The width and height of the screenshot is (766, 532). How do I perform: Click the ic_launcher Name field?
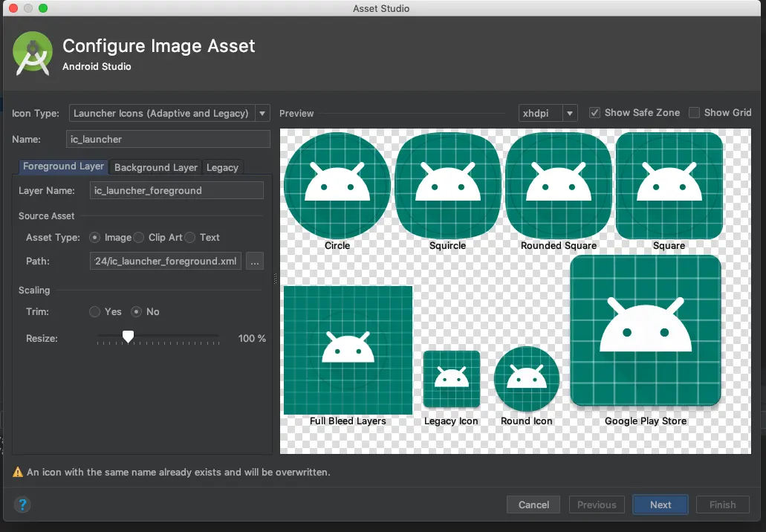tap(168, 139)
